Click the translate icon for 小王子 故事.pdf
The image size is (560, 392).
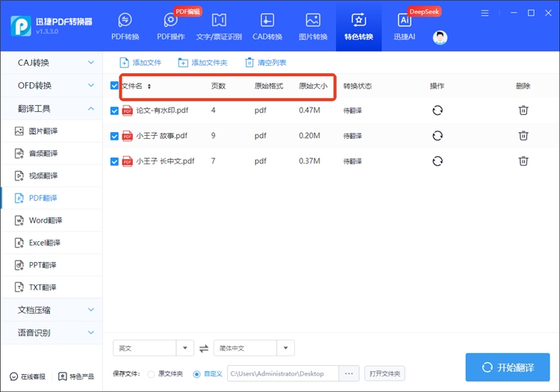point(438,136)
